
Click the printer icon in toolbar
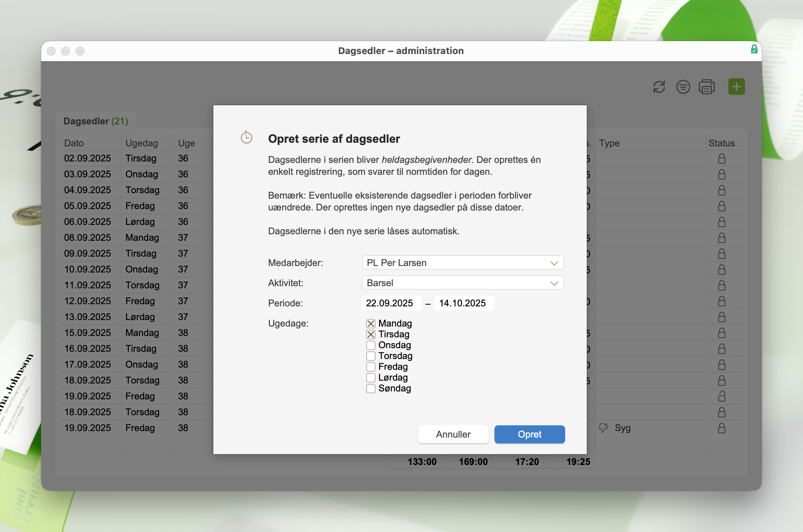(706, 87)
